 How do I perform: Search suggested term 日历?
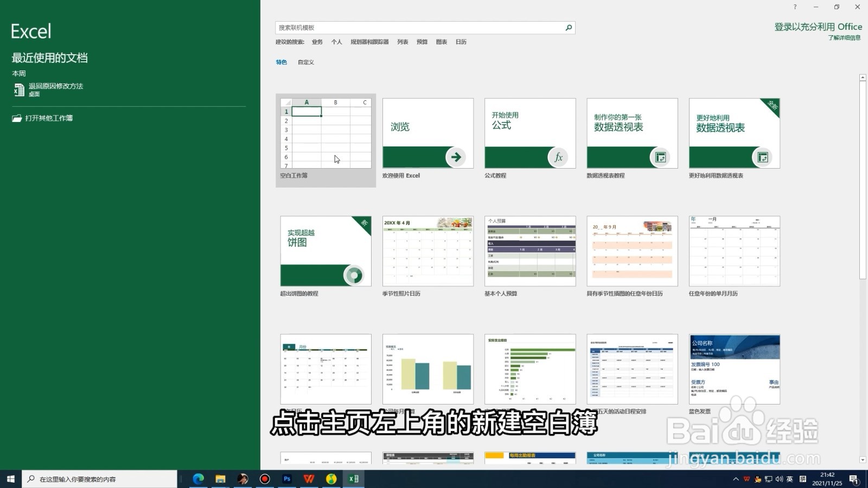click(x=461, y=42)
